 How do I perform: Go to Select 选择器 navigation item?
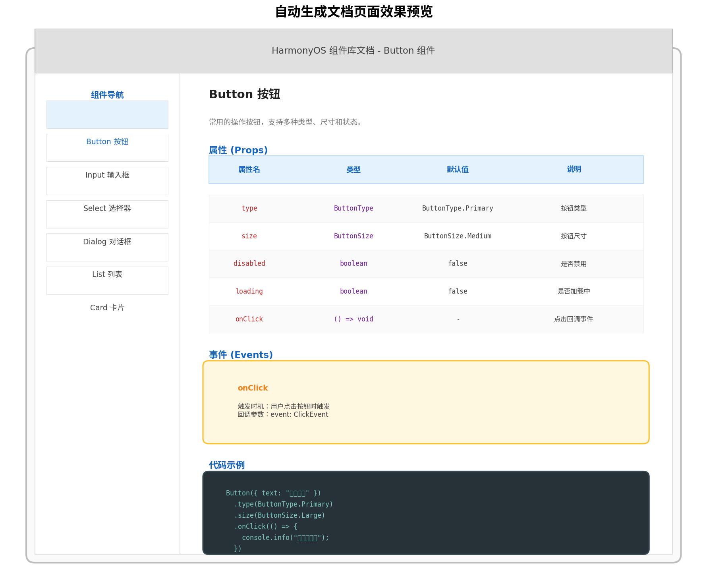(x=107, y=209)
